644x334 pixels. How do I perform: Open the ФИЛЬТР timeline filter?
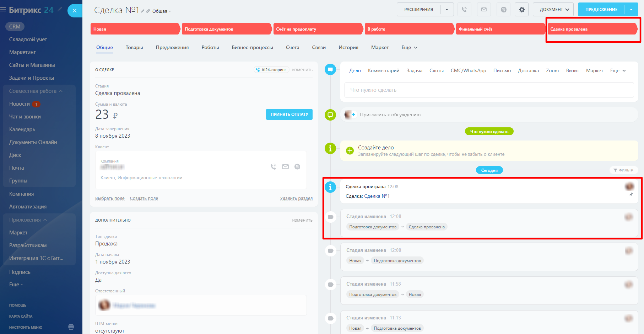623,170
